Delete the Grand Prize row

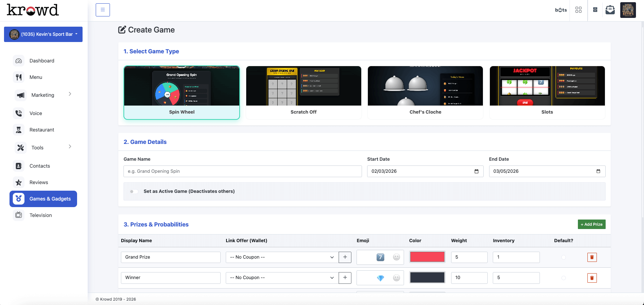pos(592,257)
